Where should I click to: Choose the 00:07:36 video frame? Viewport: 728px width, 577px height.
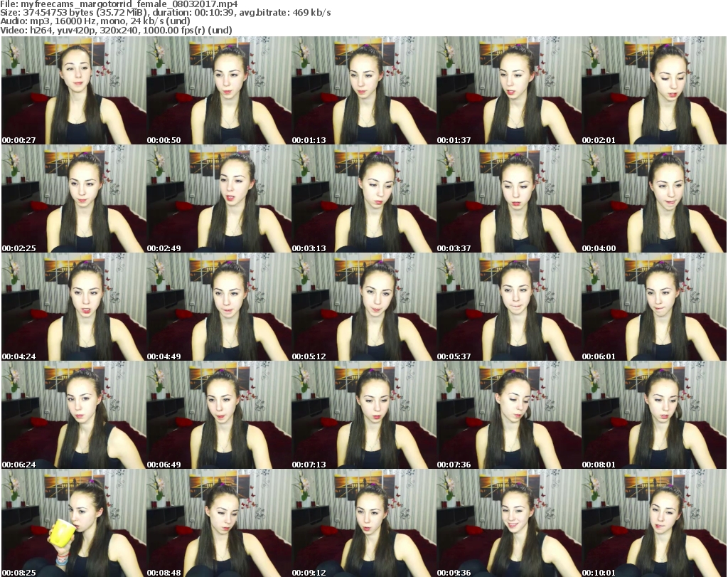pyautogui.click(x=509, y=415)
